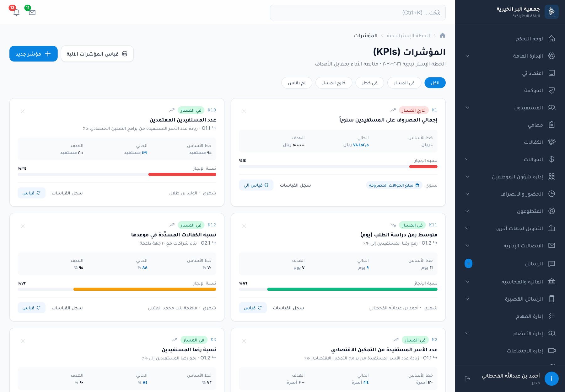This screenshot has height=392, width=565.
Task: Open the notifications bell icon
Action: (17, 13)
